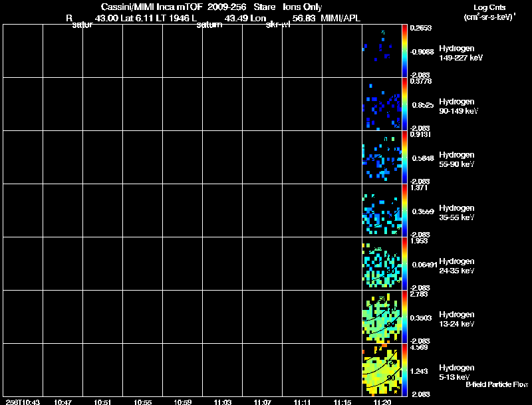This screenshot has height=405, width=532.
Task: Click the 'Hydrogen 24-35 keV' label
Action: [457, 266]
